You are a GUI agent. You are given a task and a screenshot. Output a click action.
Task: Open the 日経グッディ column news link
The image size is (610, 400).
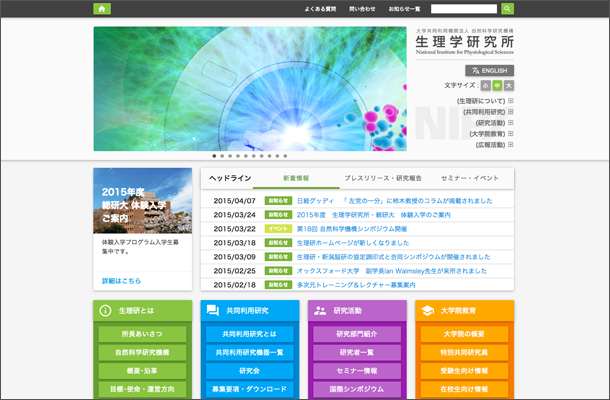coord(394,201)
